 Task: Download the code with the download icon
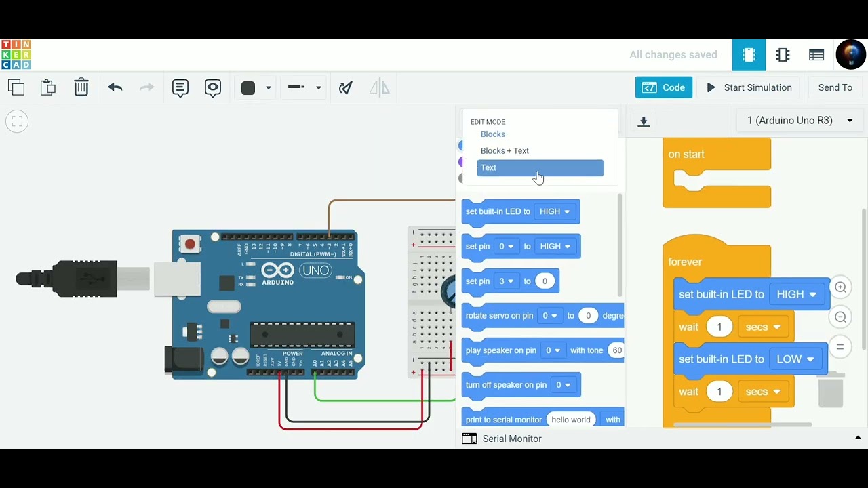point(644,121)
